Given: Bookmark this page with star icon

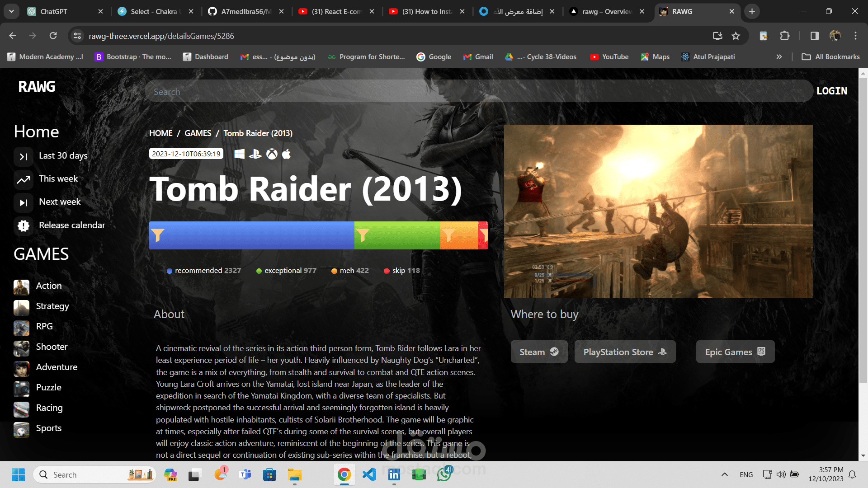Looking at the screenshot, I should pyautogui.click(x=736, y=36).
